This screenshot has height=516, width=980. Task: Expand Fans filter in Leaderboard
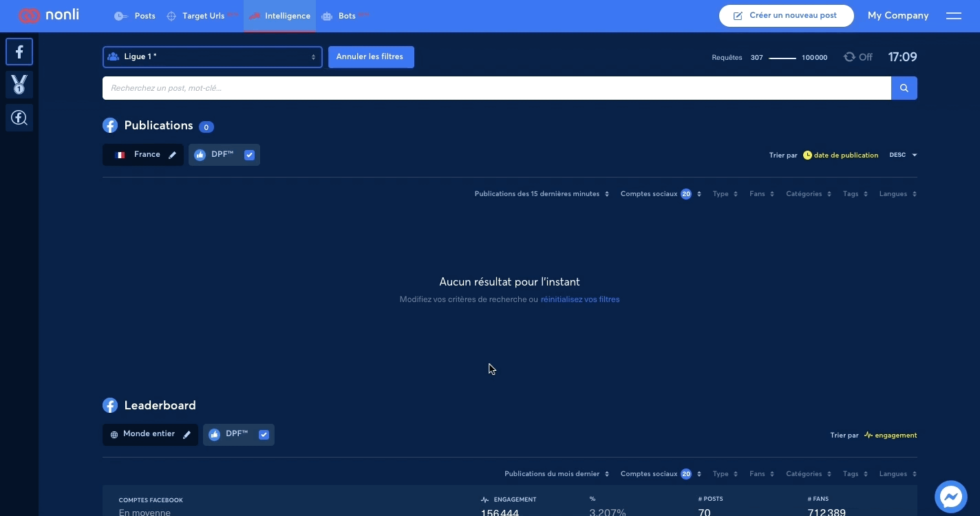(761, 474)
